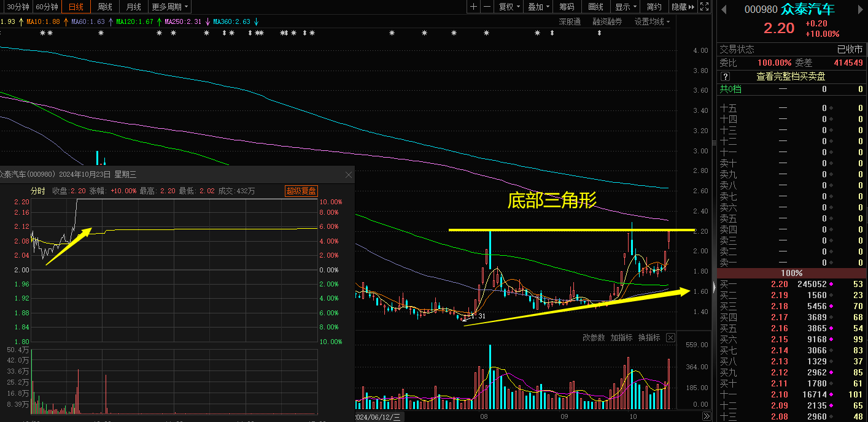The image size is (868, 422).
Task: Click the current price 2.20 in header
Action: [778, 28]
